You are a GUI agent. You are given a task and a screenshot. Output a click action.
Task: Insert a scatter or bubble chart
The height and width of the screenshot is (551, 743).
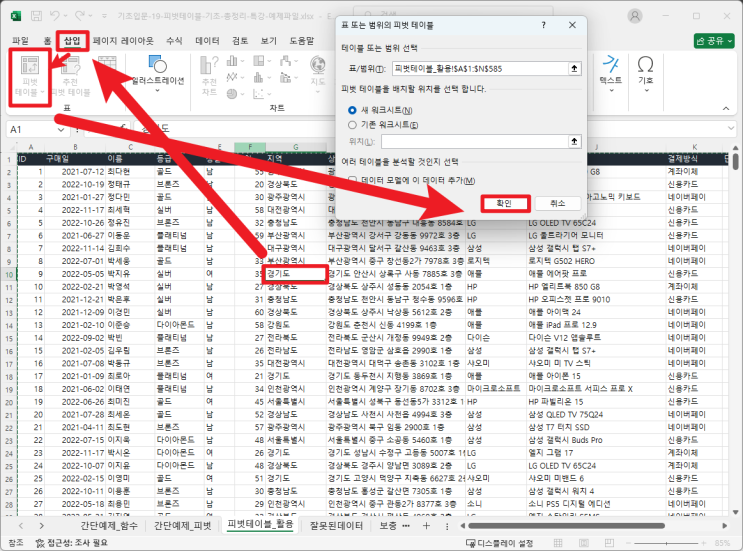coord(259,94)
